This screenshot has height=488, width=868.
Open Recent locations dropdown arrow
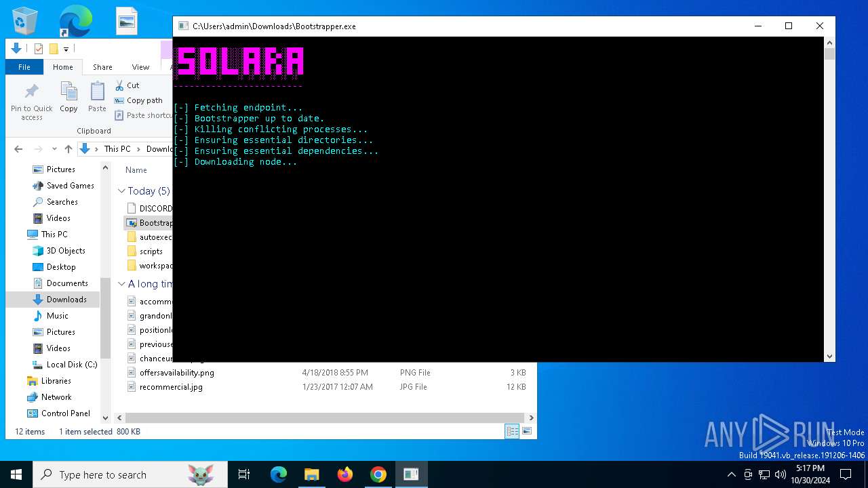54,149
